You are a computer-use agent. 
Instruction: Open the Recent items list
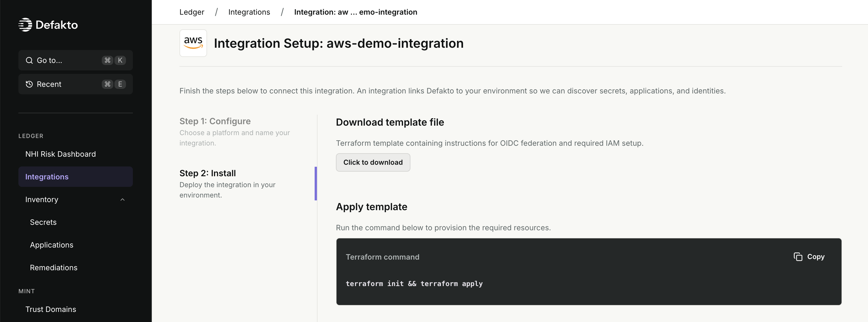[x=75, y=84]
